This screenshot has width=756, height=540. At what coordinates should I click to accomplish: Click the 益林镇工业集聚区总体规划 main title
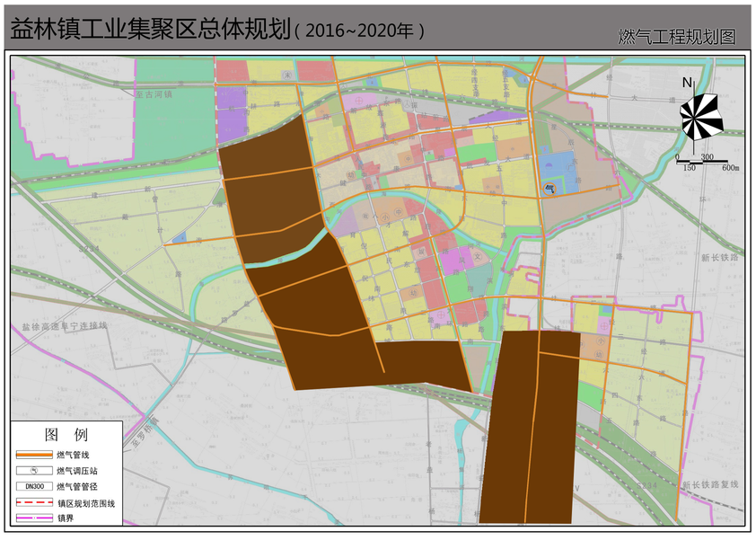point(149,29)
